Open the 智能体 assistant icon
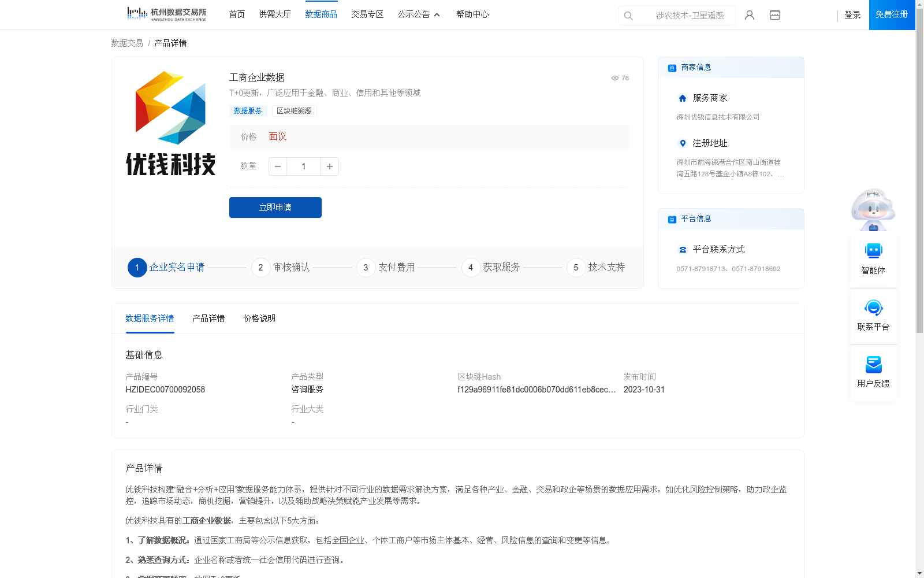 (x=874, y=251)
